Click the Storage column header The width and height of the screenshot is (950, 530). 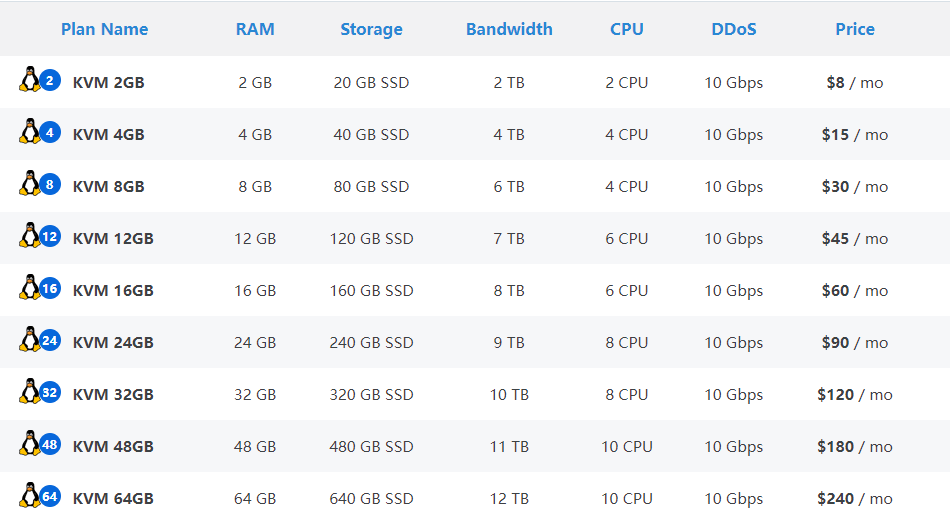(x=371, y=29)
